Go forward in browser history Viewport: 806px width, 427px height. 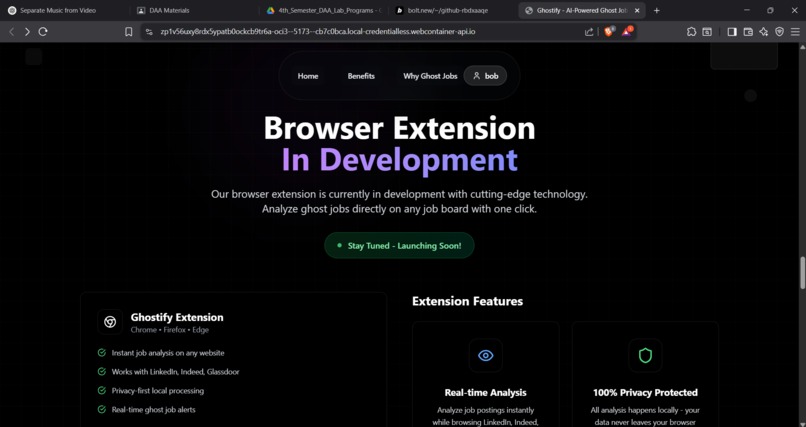coord(27,32)
